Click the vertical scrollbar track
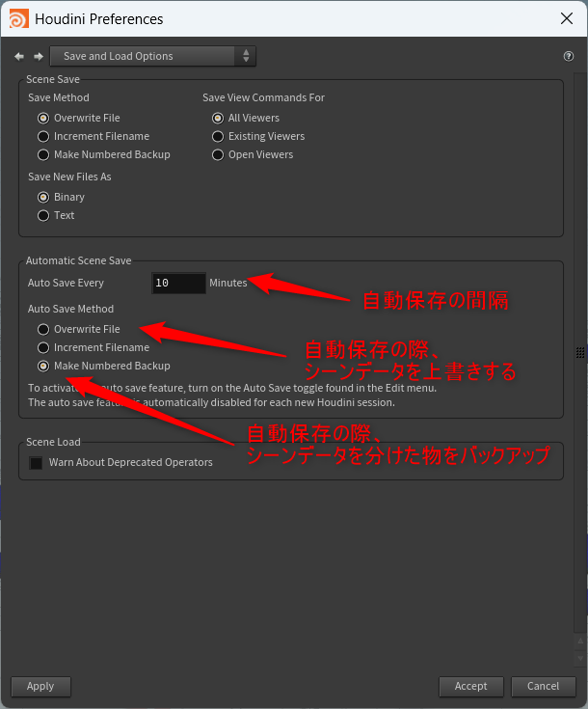 tap(580, 353)
